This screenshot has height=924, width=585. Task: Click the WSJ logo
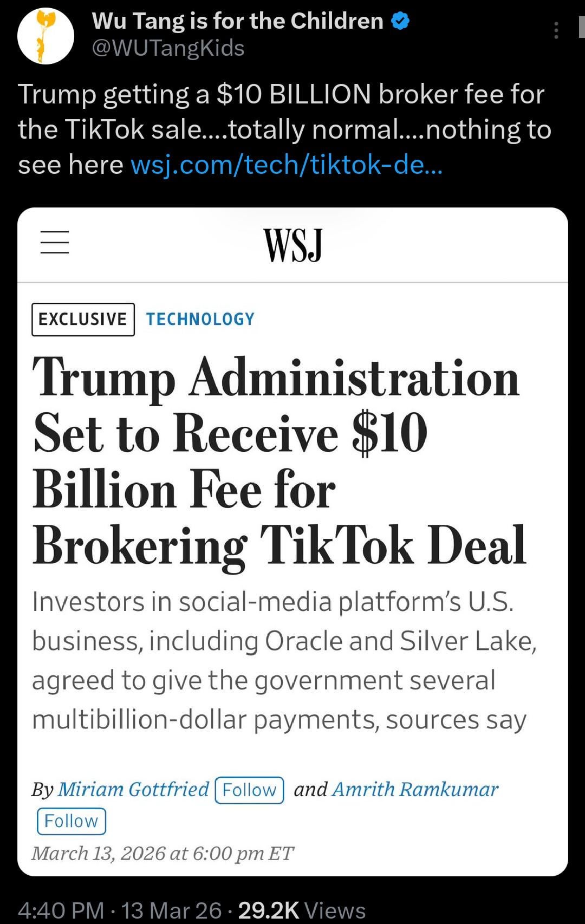coord(292,245)
